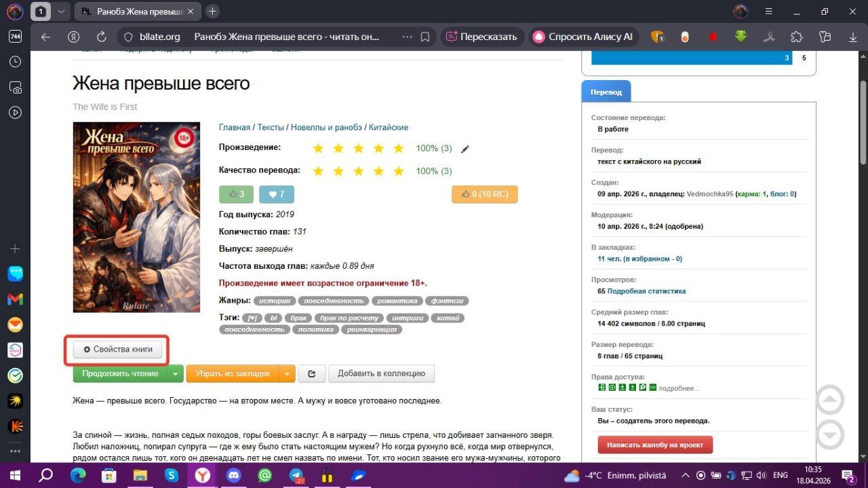Click Спросить Алису AI button
This screenshot has height=488, width=868.
[x=584, y=37]
